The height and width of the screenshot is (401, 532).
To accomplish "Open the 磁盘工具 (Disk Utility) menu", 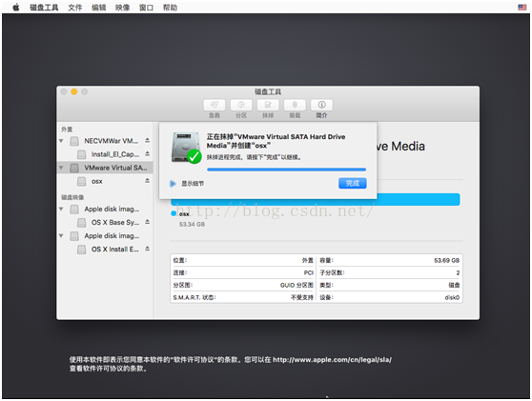I will pyautogui.click(x=44, y=8).
